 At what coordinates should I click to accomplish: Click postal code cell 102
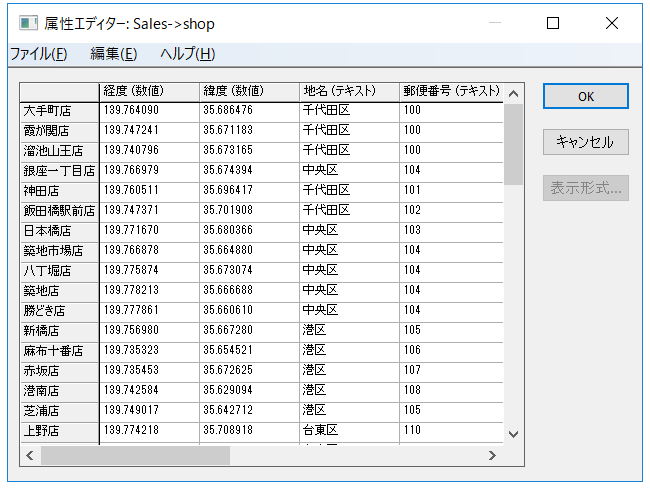tap(451, 212)
